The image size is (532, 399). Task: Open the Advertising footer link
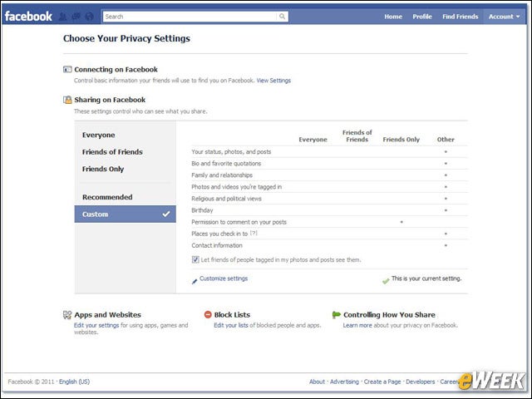point(344,382)
